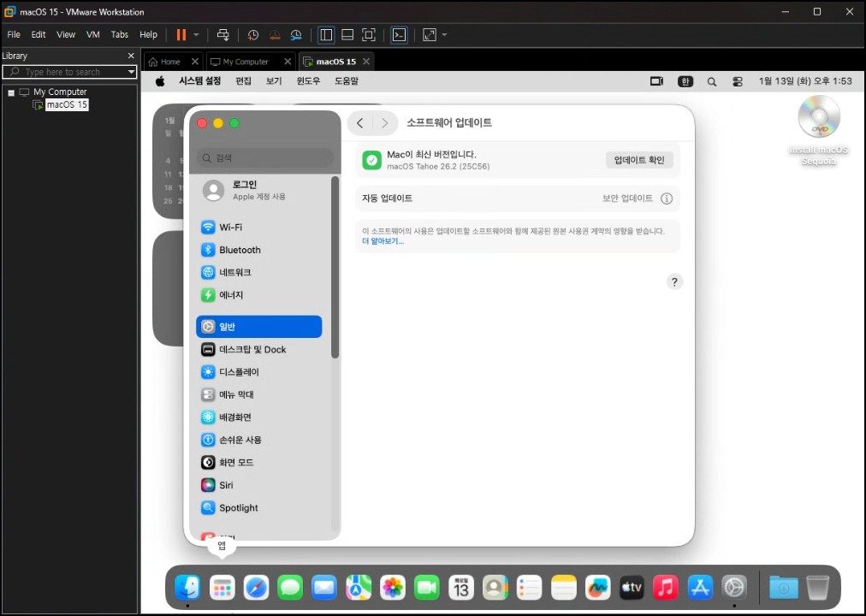Open Spotlight settings in sidebar
Image resolution: width=866 pixels, height=616 pixels.
(259, 508)
